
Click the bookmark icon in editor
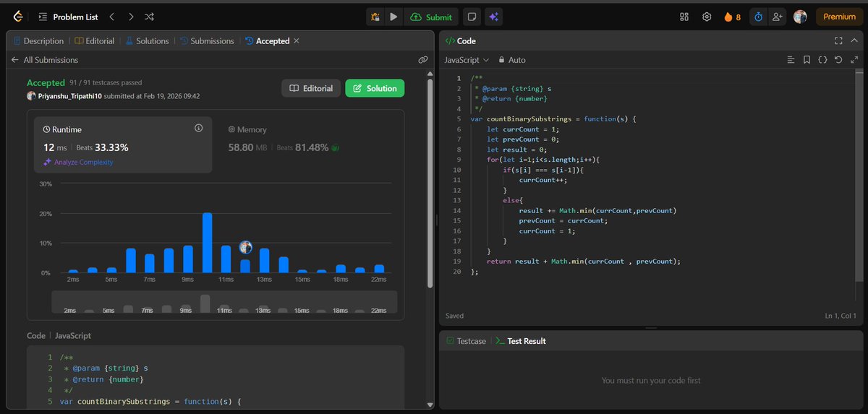coord(807,60)
